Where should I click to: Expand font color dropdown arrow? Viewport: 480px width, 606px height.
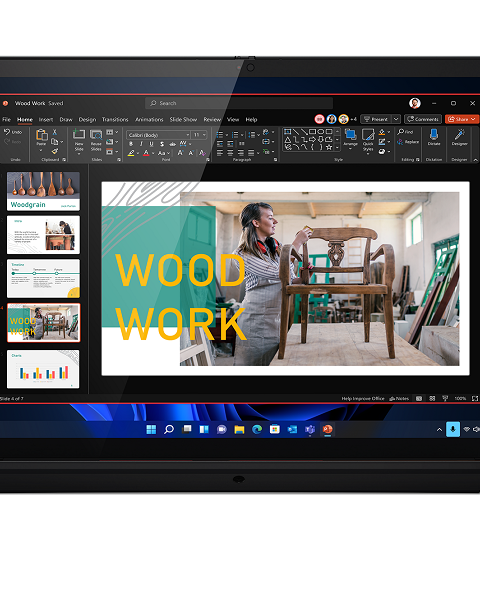click(153, 153)
